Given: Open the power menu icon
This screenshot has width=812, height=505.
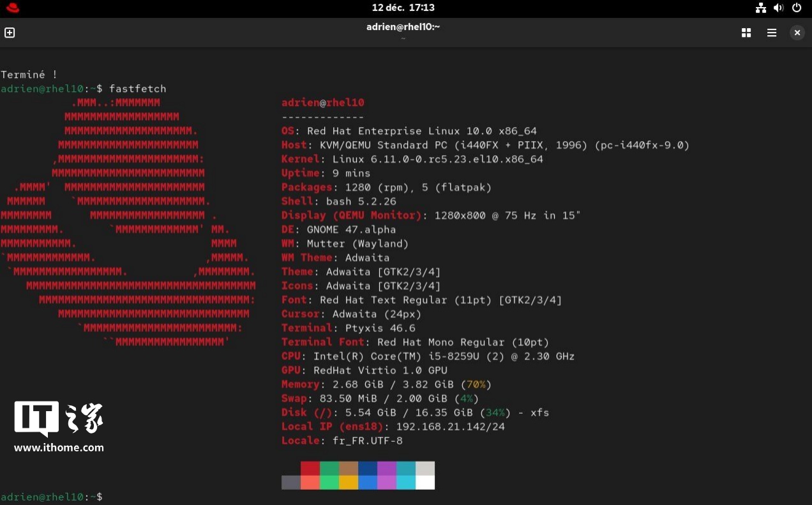Looking at the screenshot, I should click(x=797, y=8).
